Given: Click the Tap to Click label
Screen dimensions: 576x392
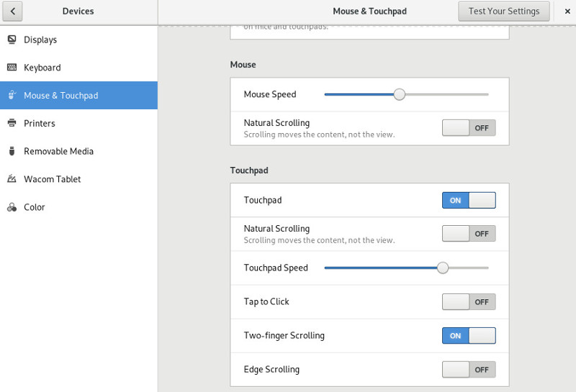Looking at the screenshot, I should click(x=266, y=301).
